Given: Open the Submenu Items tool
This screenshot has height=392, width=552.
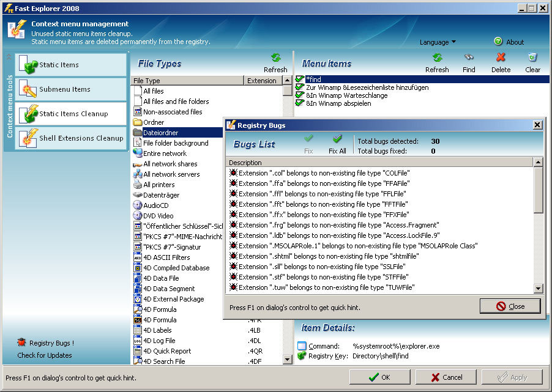Looking at the screenshot, I should point(71,89).
